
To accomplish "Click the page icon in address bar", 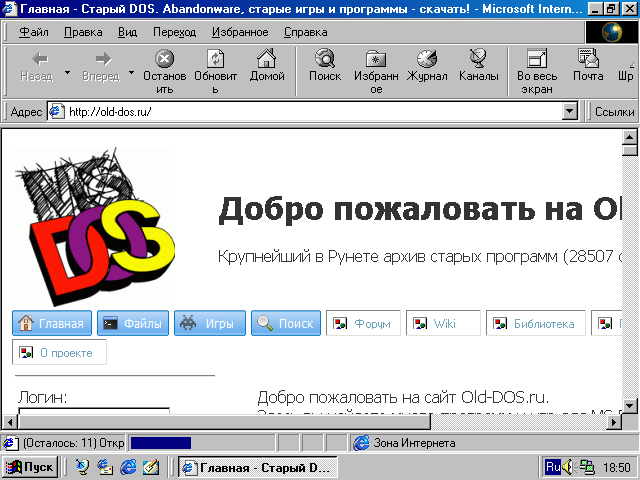I will click(56, 111).
